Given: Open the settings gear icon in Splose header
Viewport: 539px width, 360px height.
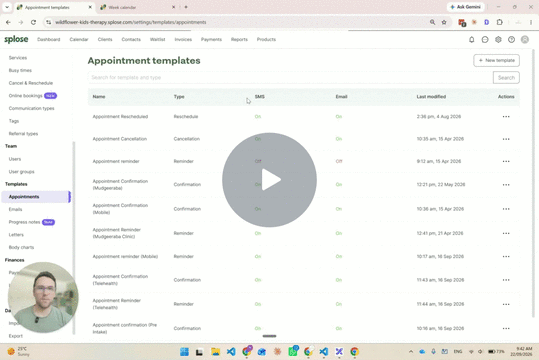Looking at the screenshot, I should (x=498, y=40).
